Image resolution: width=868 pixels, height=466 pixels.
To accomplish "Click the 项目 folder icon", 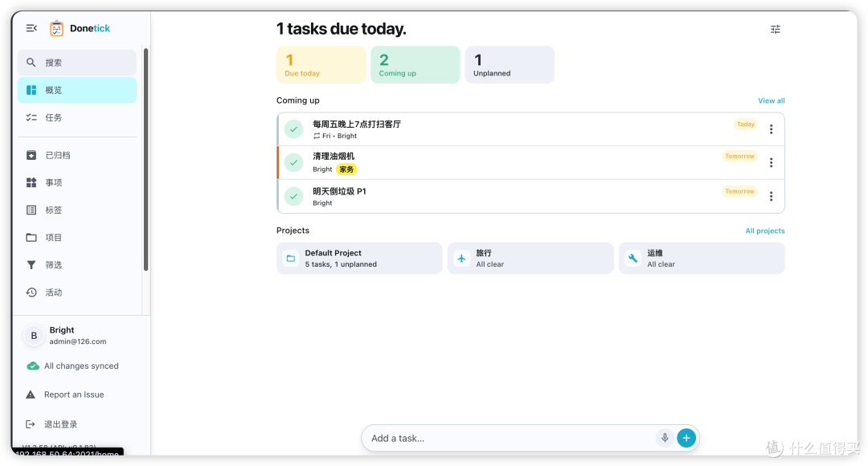I will [31, 238].
